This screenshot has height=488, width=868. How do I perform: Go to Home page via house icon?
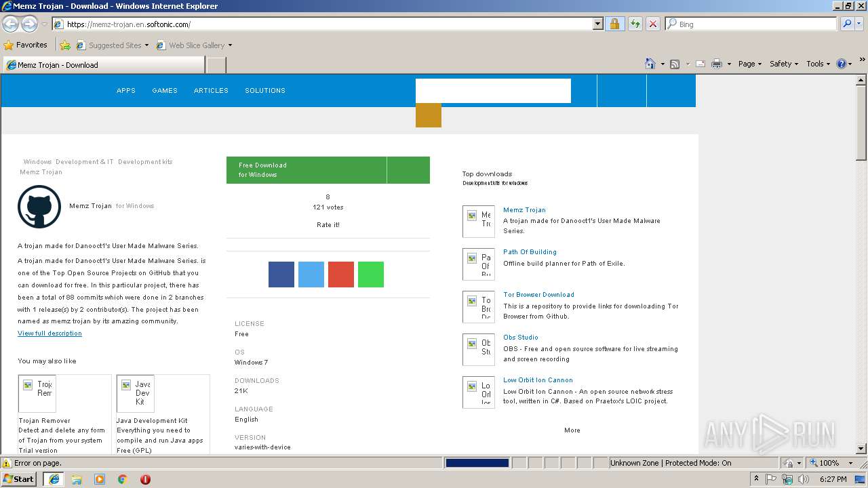(x=650, y=64)
